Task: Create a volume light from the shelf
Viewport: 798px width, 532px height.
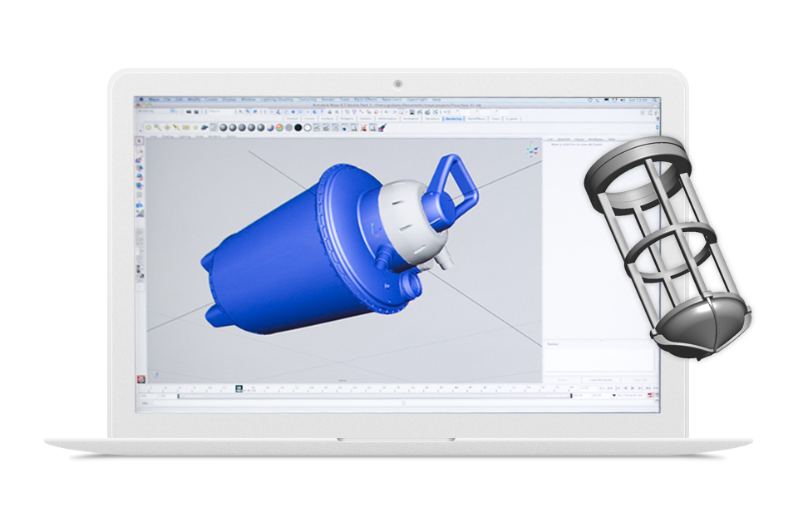Action: (x=195, y=127)
